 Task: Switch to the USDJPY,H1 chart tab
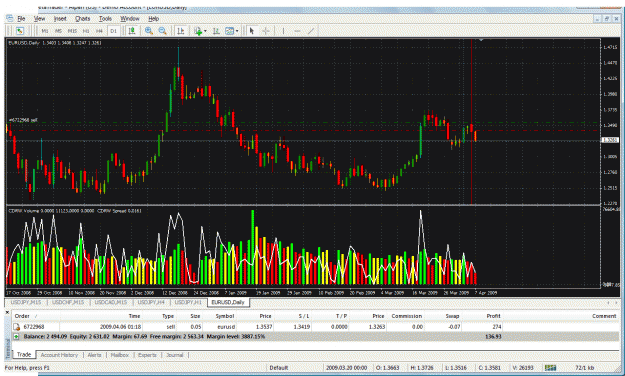coord(188,302)
